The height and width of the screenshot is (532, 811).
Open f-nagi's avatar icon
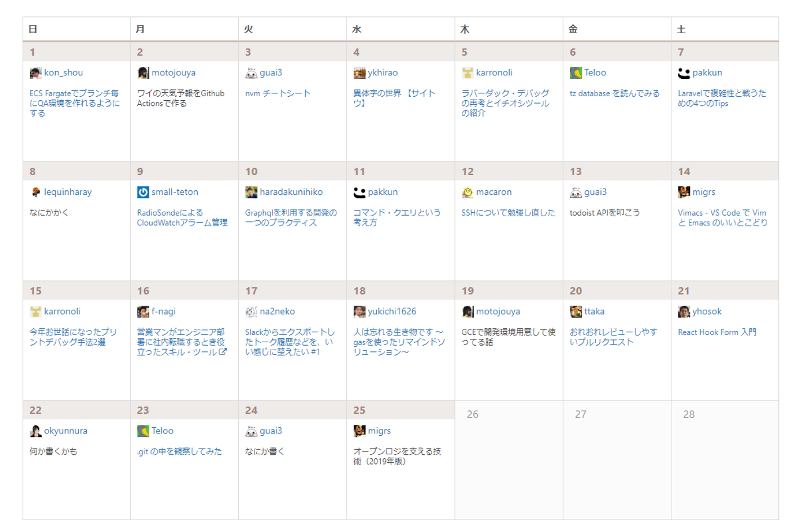click(143, 312)
